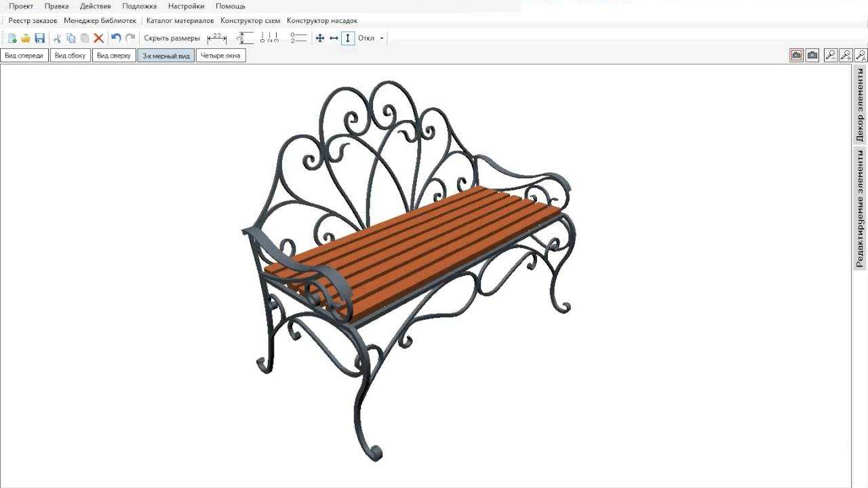Click the framed camera screenshot icon
This screenshot has width=868, height=488.
point(797,56)
